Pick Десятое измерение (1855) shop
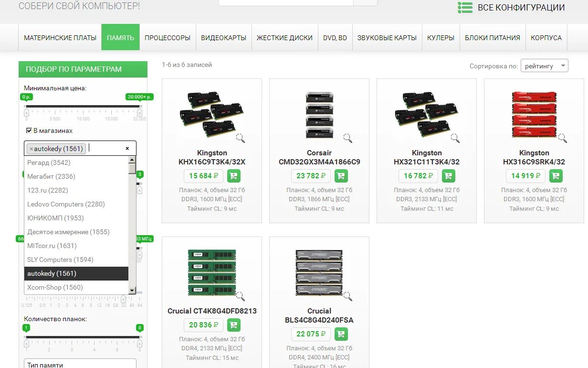588x368 pixels. [x=76, y=232]
